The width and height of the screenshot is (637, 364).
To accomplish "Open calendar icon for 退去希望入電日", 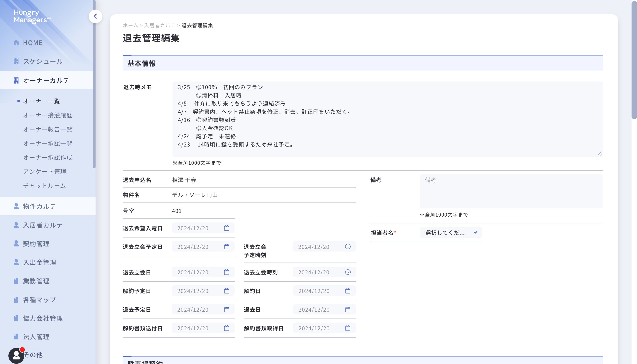I will pyautogui.click(x=227, y=228).
